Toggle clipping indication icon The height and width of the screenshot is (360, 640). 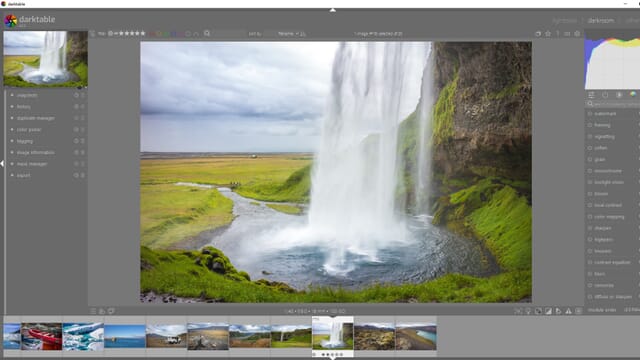(548, 311)
